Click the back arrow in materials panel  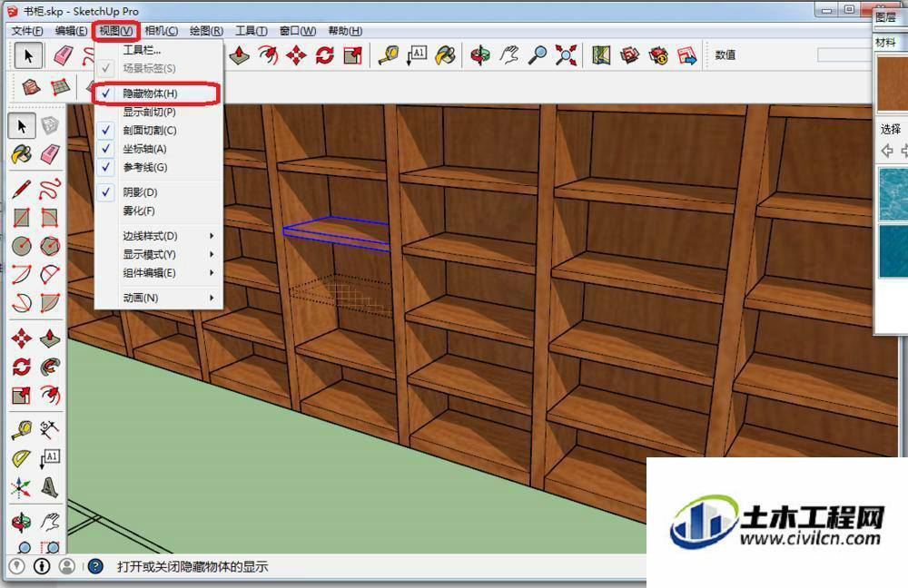tap(886, 151)
